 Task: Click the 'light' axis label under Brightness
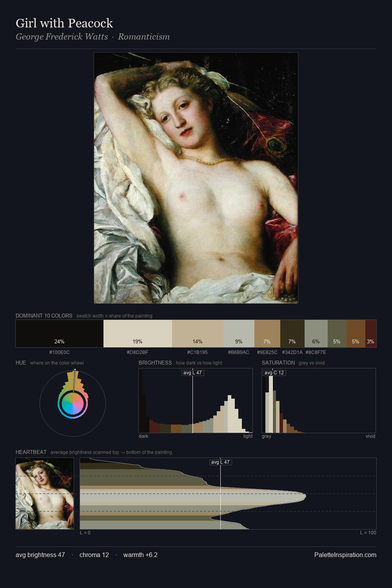[x=248, y=436]
